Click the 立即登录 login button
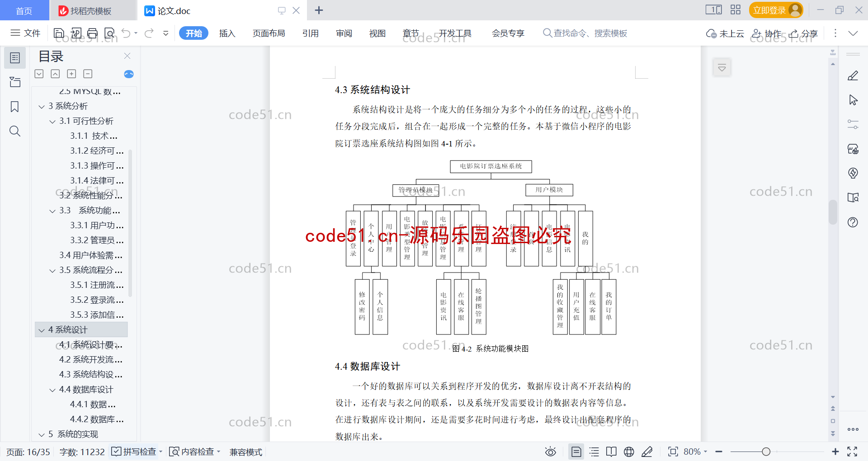868x461 pixels. tap(776, 10)
